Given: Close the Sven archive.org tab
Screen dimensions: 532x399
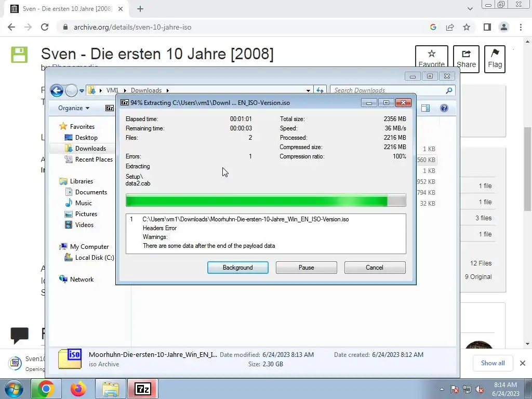Looking at the screenshot, I should tap(121, 9).
